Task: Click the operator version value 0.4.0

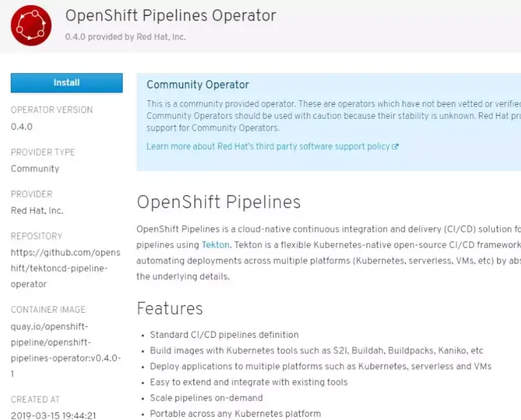Action: pyautogui.click(x=21, y=127)
